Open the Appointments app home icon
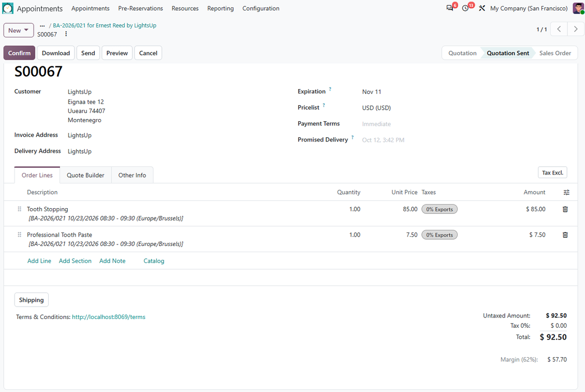585x392 pixels. pyautogui.click(x=7, y=8)
